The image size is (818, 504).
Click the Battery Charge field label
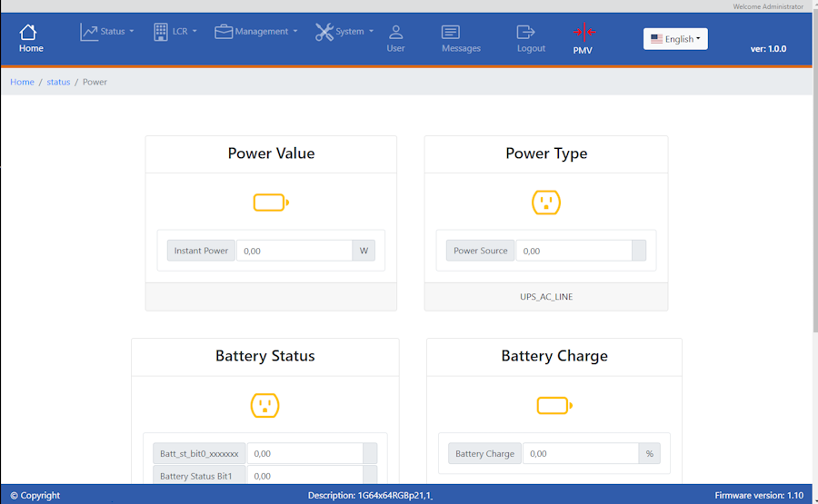click(484, 453)
